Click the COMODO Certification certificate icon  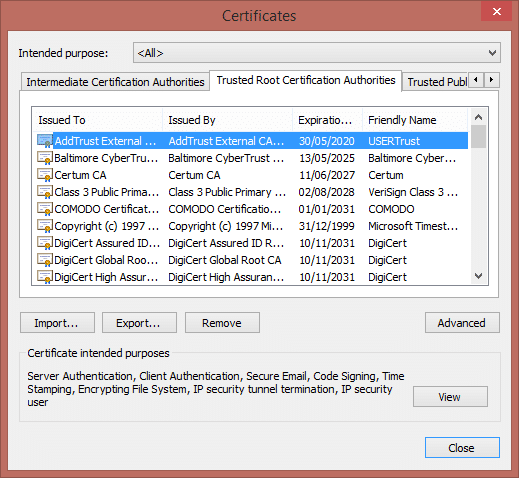45,209
